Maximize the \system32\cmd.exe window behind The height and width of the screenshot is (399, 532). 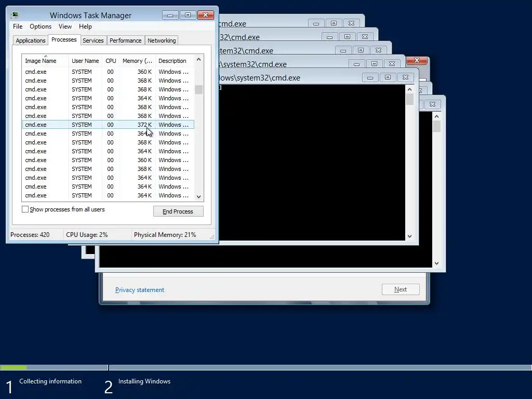[374, 64]
